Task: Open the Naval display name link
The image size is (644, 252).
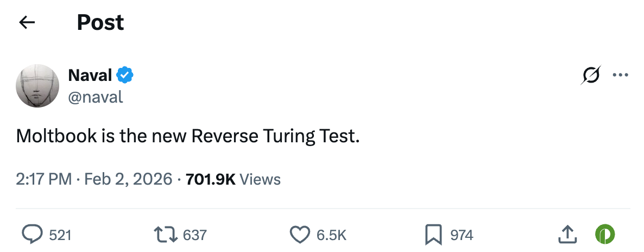Action: pyautogui.click(x=90, y=75)
